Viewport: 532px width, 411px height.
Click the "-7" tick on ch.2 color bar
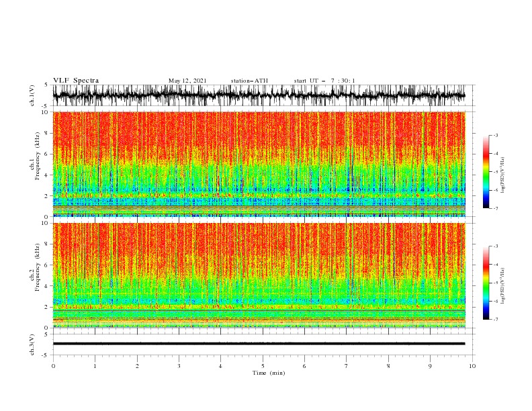(x=495, y=320)
